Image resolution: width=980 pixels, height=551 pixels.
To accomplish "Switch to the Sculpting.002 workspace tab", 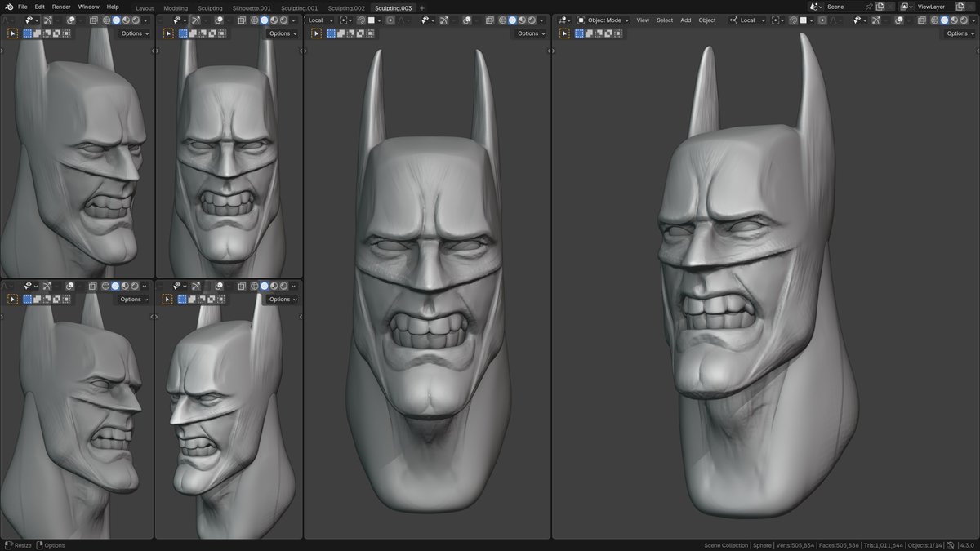I will tap(346, 8).
